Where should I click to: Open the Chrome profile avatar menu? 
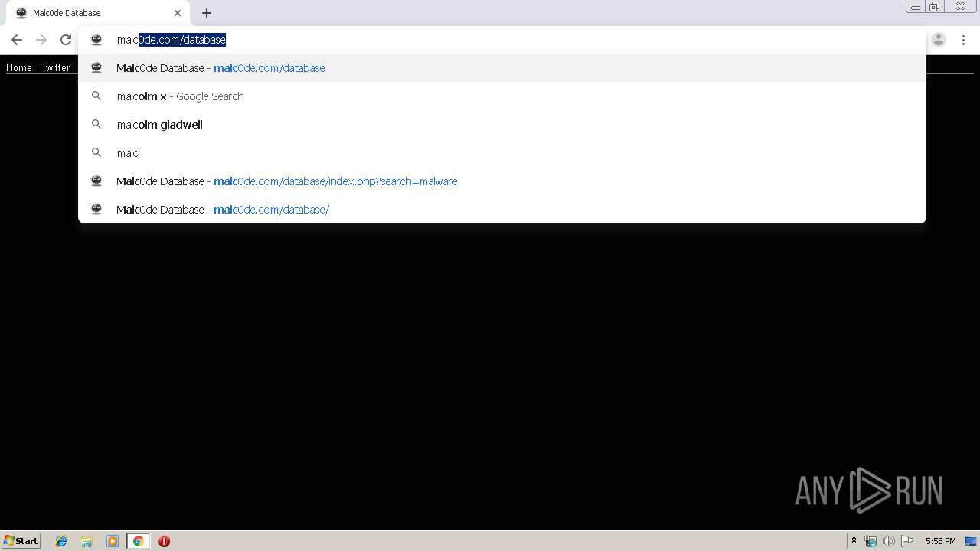tap(939, 40)
